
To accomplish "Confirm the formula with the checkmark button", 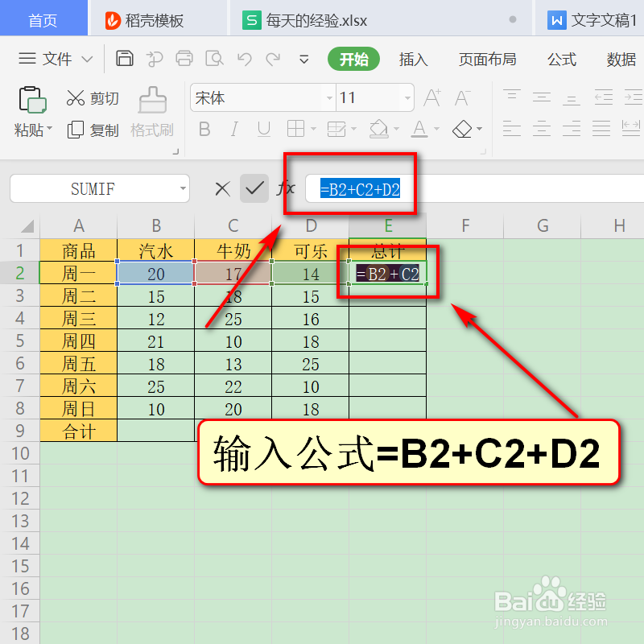I will (x=256, y=188).
